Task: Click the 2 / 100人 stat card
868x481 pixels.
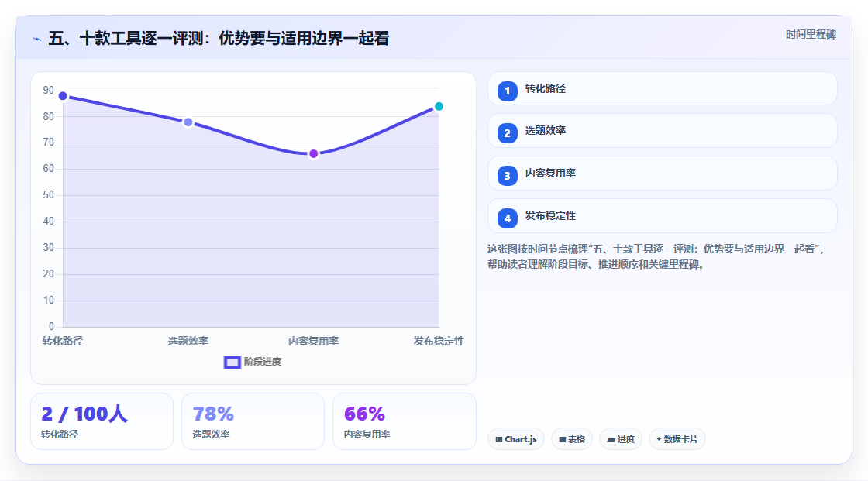Action: coord(102,421)
